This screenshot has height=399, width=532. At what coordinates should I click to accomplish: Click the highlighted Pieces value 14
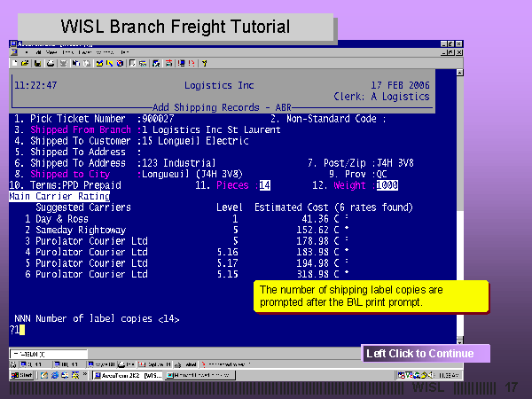(x=264, y=185)
